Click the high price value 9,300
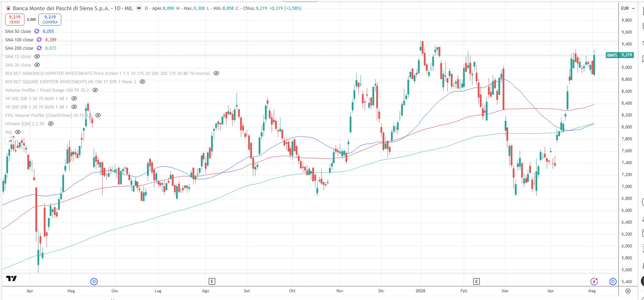Viewport: 644px width, 300px height. pyautogui.click(x=199, y=8)
